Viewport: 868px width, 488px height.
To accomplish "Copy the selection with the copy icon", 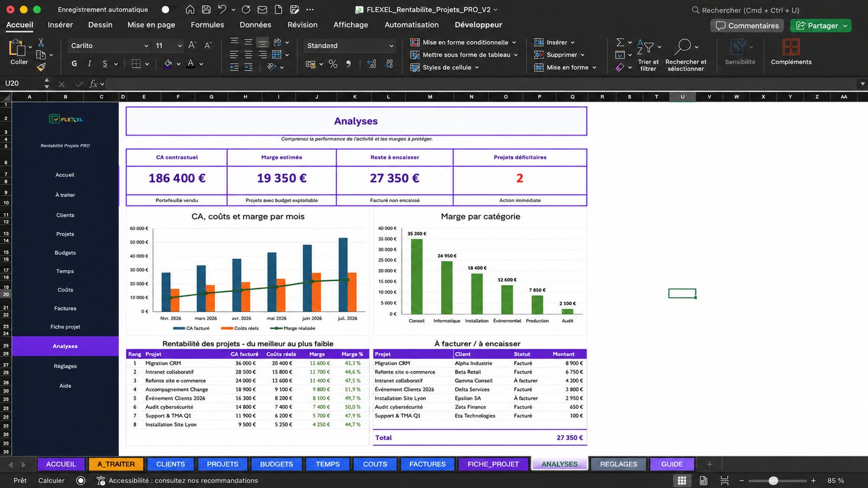I will tap(41, 55).
